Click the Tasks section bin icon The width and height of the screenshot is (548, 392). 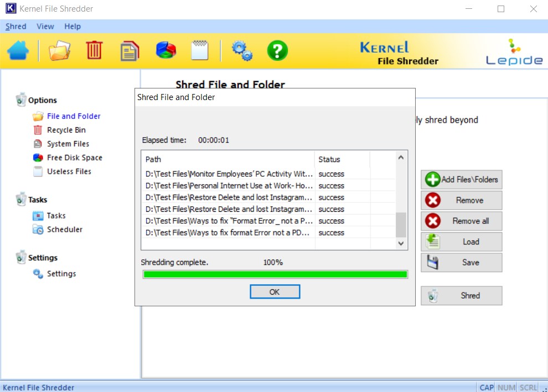(x=21, y=199)
